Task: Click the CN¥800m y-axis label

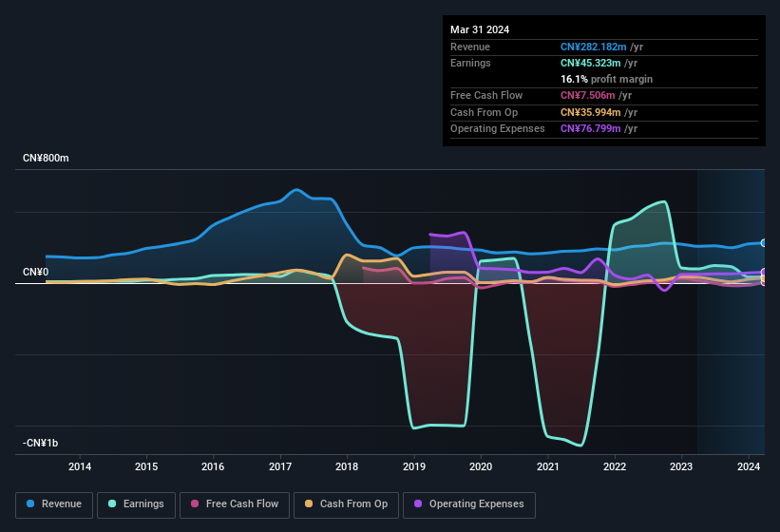Action: click(x=46, y=158)
